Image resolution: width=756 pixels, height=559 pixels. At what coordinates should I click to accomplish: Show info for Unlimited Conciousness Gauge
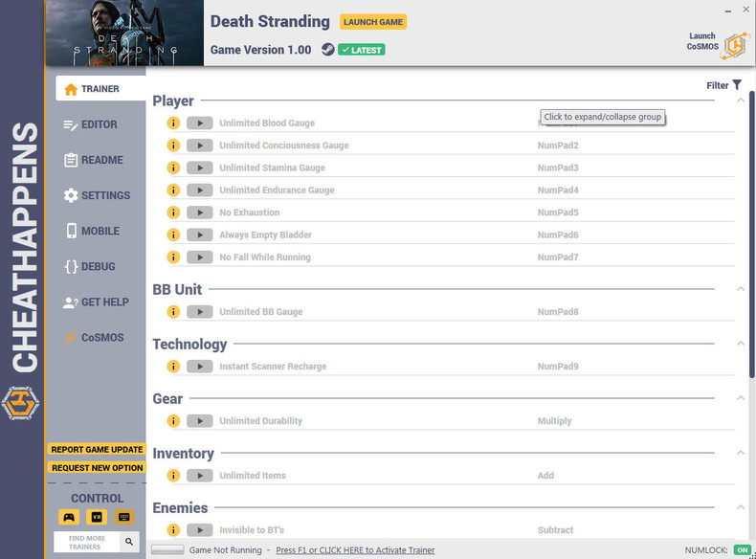point(173,145)
